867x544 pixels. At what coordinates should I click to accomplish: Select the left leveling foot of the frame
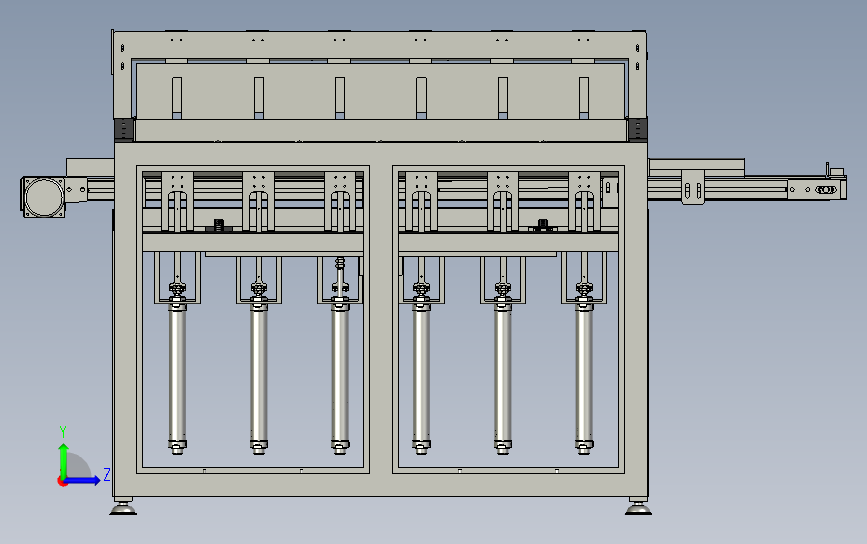123,506
